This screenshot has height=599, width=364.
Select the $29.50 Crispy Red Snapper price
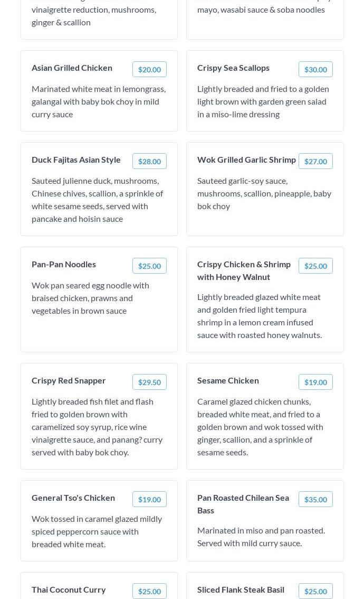[x=149, y=382]
